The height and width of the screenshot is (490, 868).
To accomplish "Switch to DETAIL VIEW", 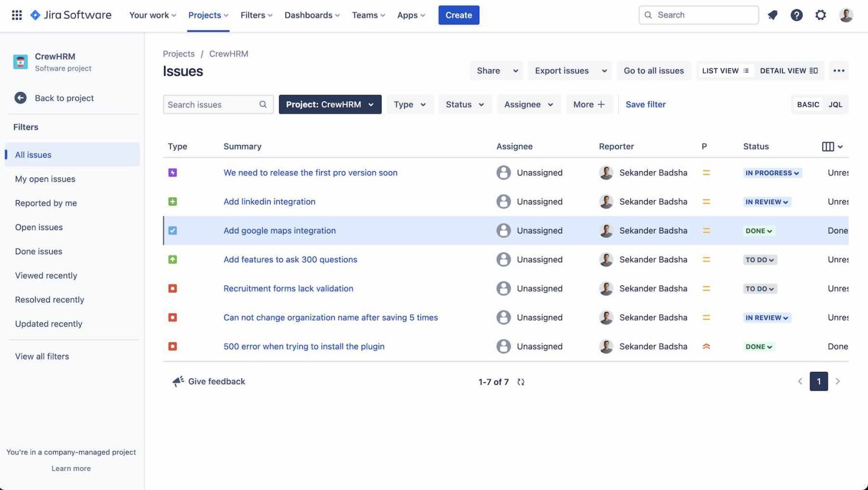I will pyautogui.click(x=789, y=70).
